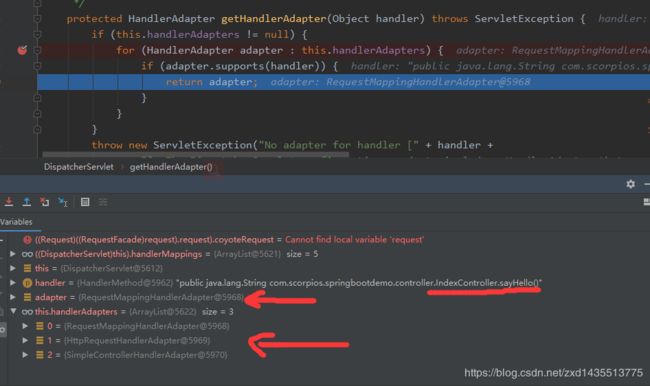Select the coyoteRequest error watch row
The height and width of the screenshot is (386, 650).
pos(325,240)
